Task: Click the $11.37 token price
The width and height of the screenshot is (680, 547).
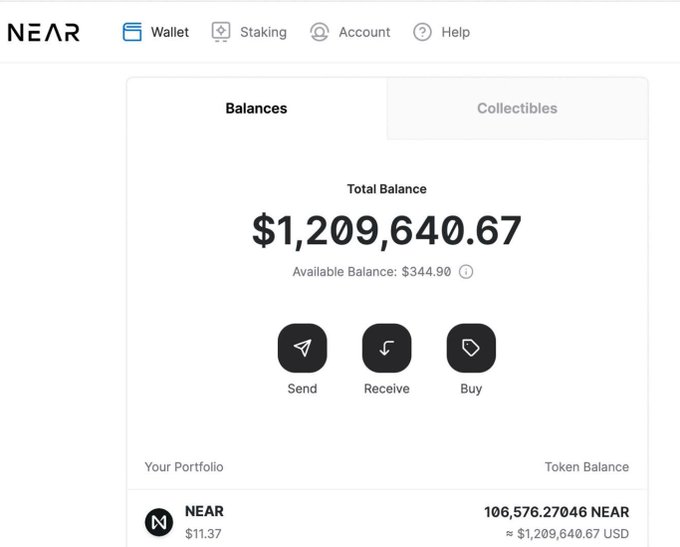Action: [203, 534]
